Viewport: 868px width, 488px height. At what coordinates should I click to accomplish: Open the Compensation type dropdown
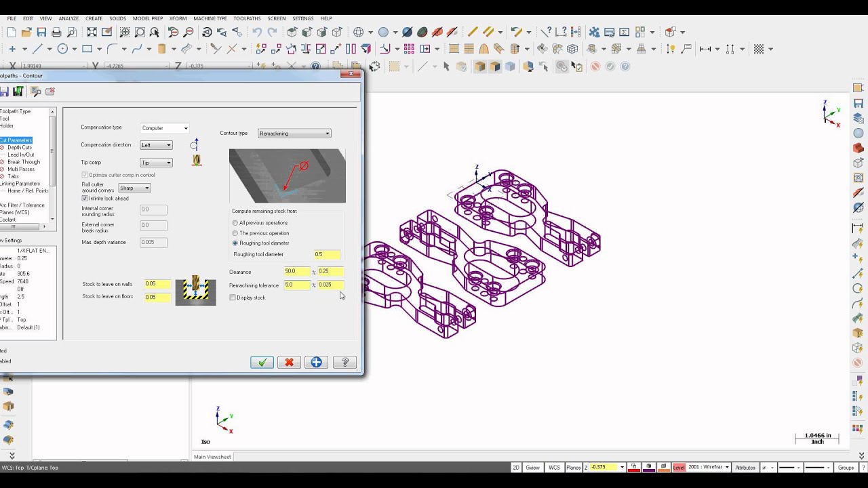165,128
